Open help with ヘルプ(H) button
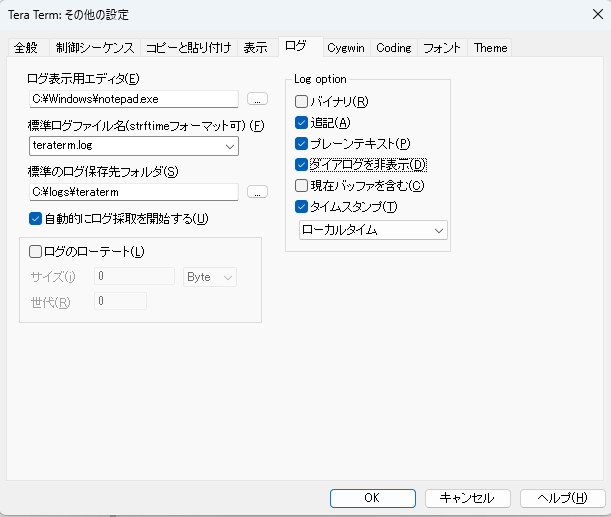611x517 pixels. pyautogui.click(x=562, y=498)
